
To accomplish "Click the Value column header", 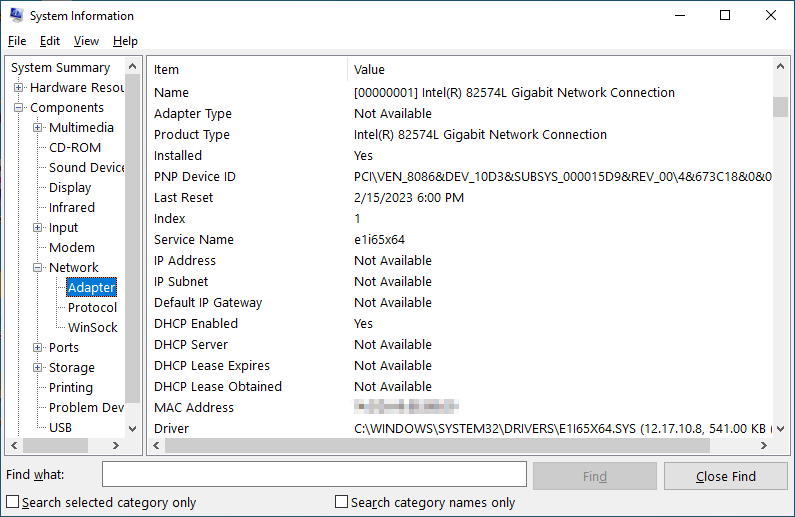I will (x=369, y=70).
